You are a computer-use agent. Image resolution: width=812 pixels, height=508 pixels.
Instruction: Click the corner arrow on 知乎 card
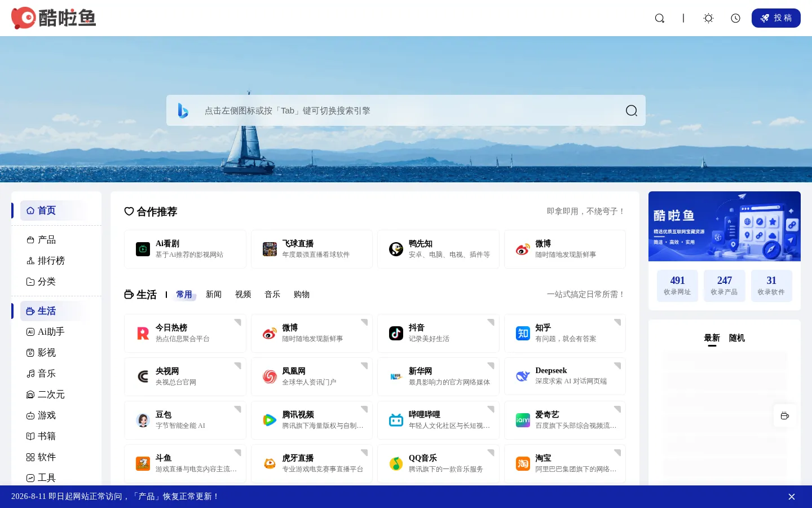click(x=618, y=322)
